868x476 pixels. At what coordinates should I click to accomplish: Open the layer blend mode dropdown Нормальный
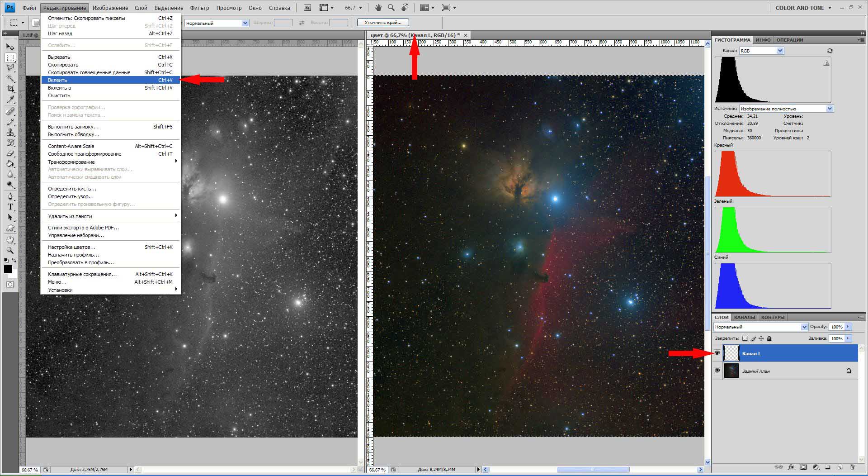760,327
